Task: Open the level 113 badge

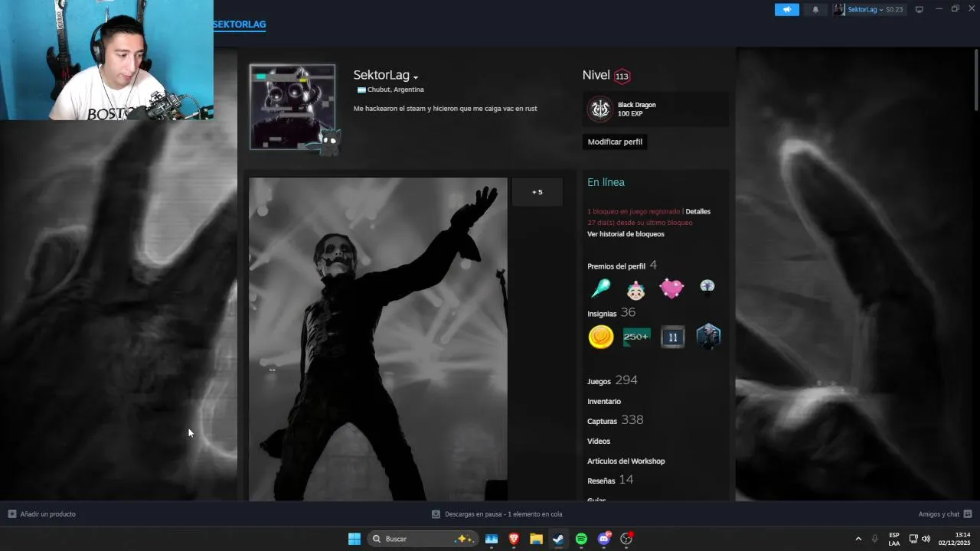Action: coord(622,76)
